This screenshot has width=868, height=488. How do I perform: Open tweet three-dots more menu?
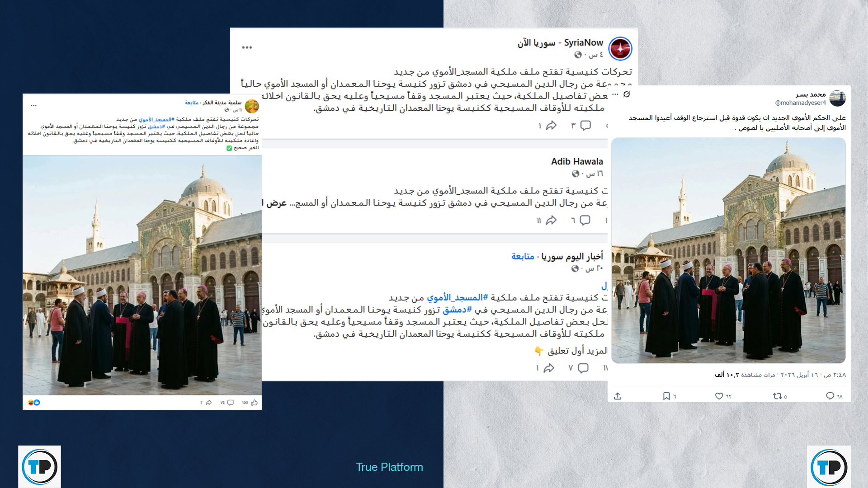click(x=615, y=94)
